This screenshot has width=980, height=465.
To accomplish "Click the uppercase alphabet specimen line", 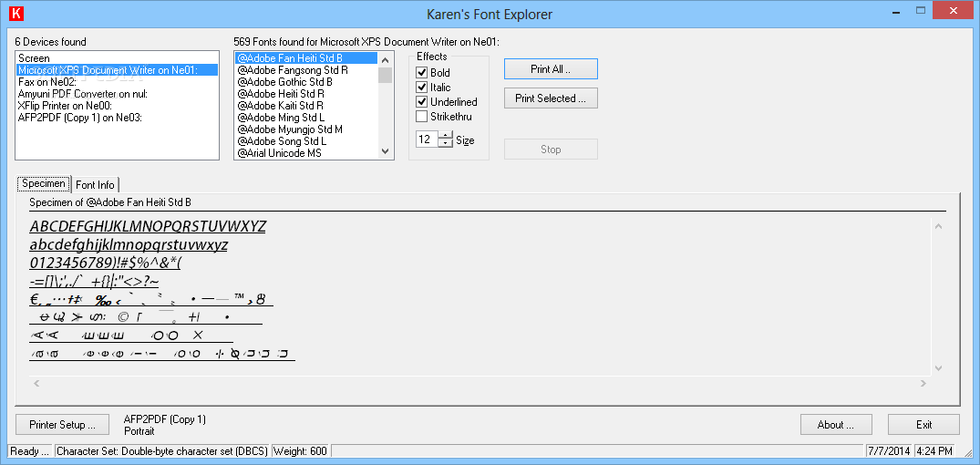I will point(148,226).
